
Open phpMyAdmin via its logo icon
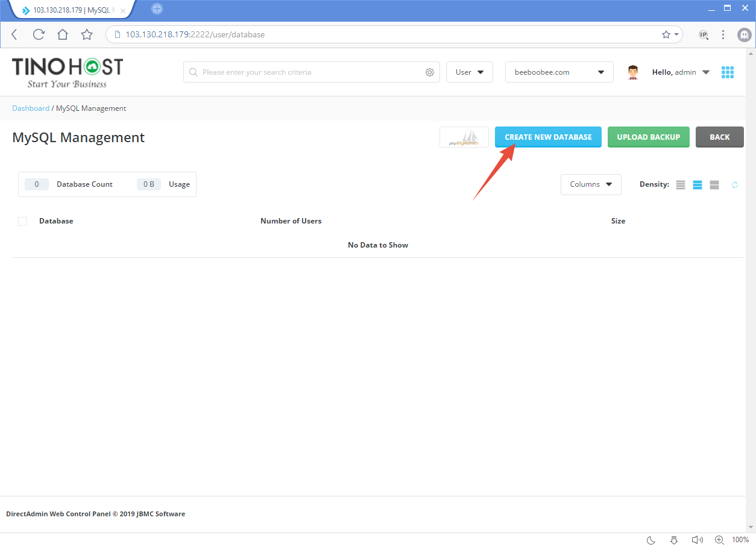point(464,137)
